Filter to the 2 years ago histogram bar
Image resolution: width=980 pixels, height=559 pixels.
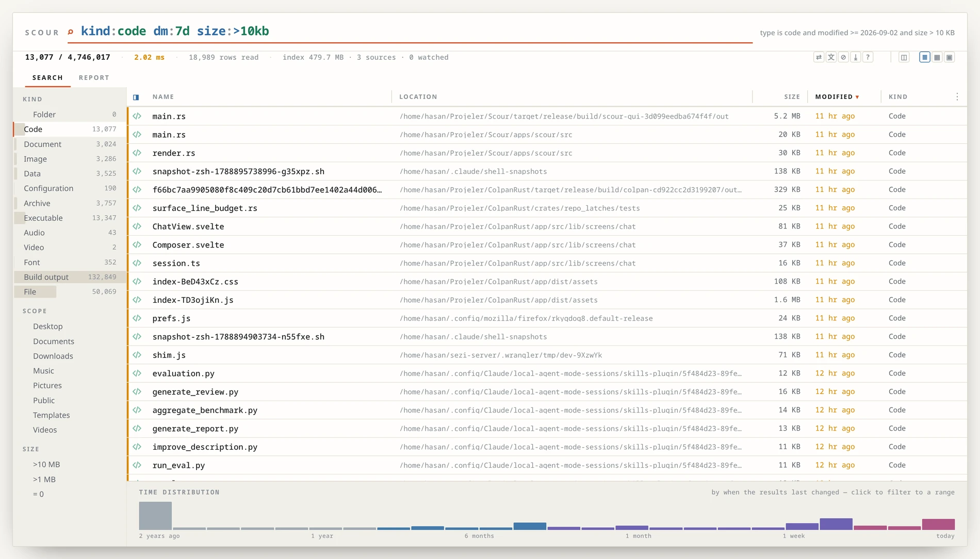pos(155,516)
